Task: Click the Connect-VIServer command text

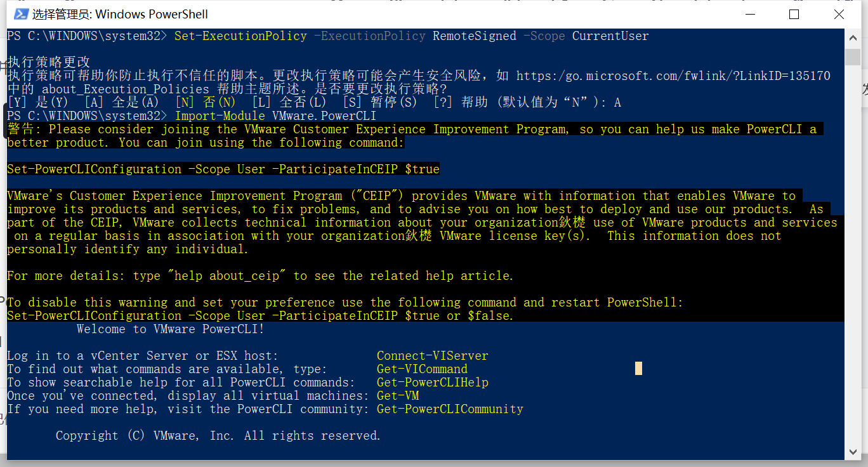Action: 432,355
